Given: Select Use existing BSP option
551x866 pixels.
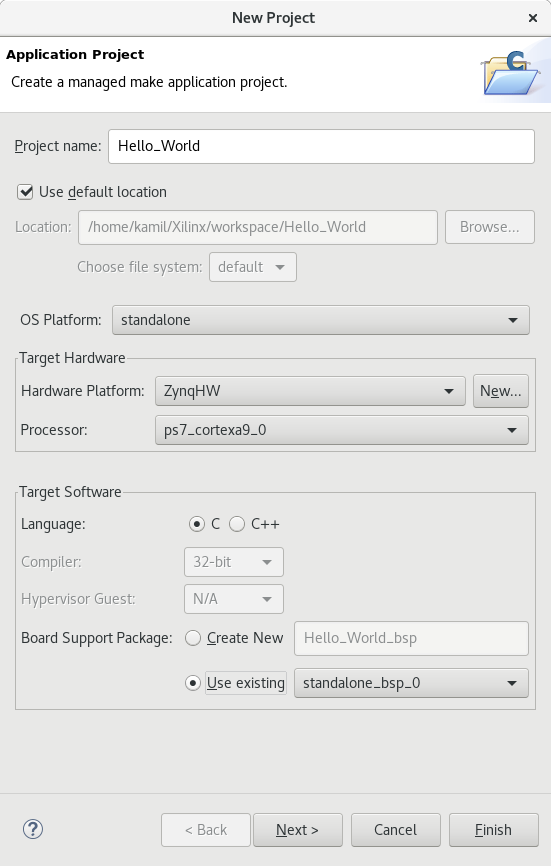Looking at the screenshot, I should pyautogui.click(x=193, y=683).
